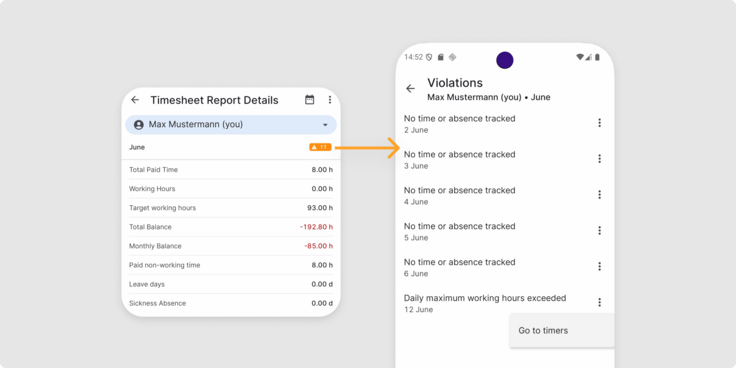The image size is (736, 368).
Task: Click the Monthly Balance value -85.00 h
Action: point(319,246)
